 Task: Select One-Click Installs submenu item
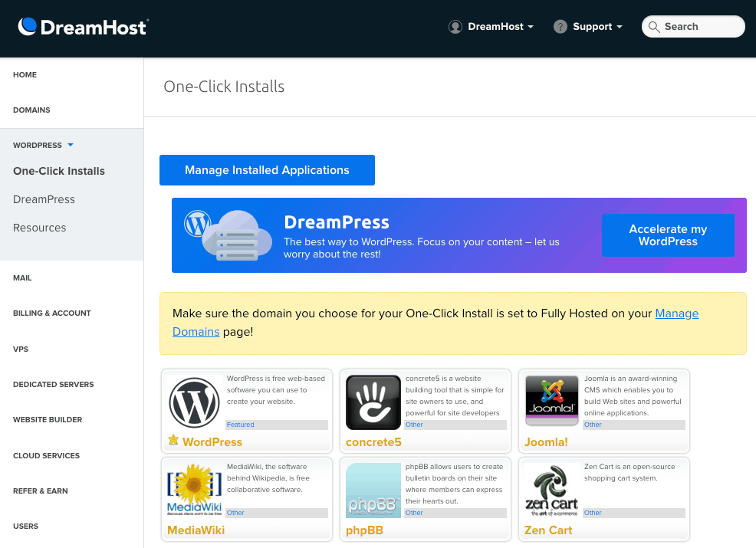coord(59,171)
